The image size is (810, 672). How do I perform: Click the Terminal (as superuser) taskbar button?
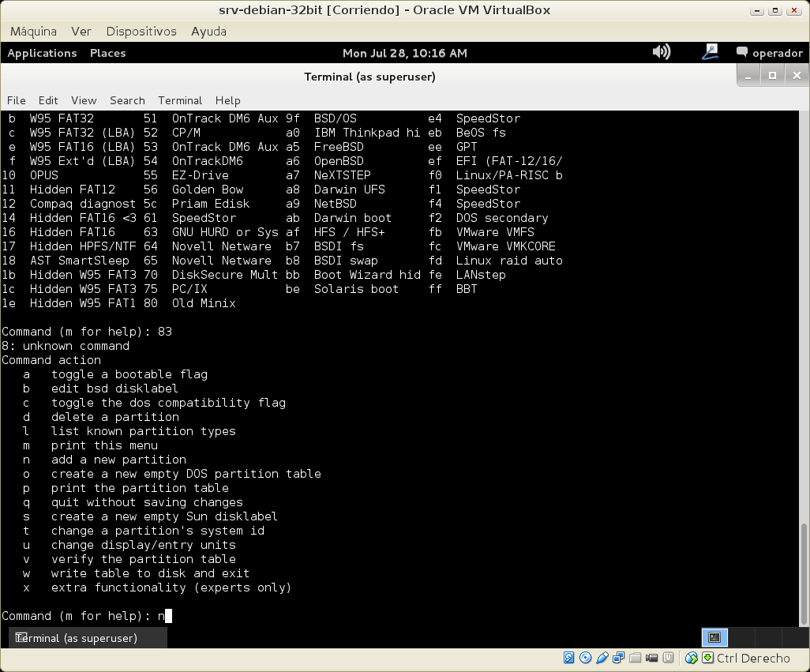(x=75, y=638)
